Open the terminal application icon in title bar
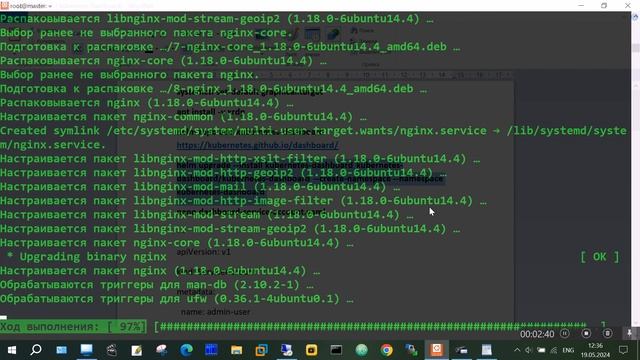Screen dimensions: 640x360 4,5
